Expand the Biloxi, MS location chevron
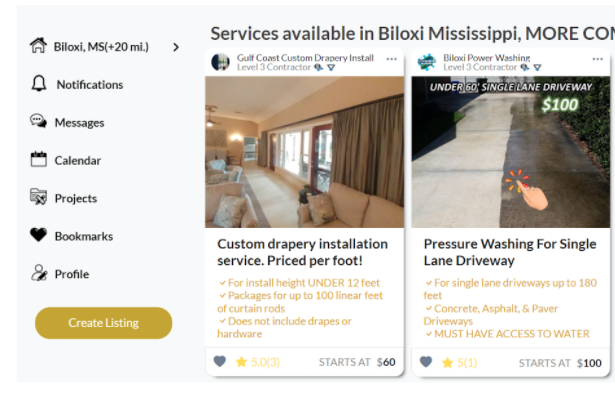Screen dimensions: 615x407 coord(176,47)
